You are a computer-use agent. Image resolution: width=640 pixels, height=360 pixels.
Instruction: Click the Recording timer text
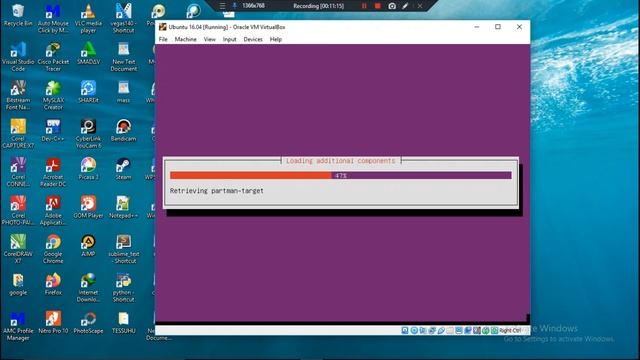click(318, 6)
